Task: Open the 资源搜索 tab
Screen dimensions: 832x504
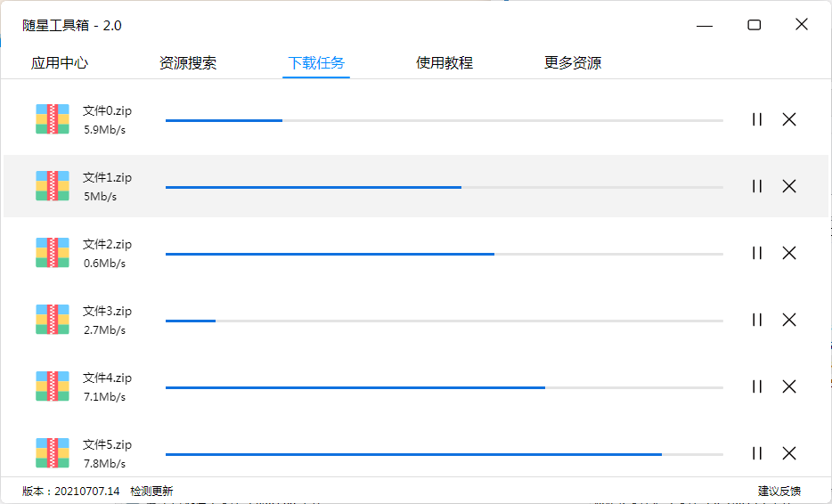Action: [x=188, y=63]
